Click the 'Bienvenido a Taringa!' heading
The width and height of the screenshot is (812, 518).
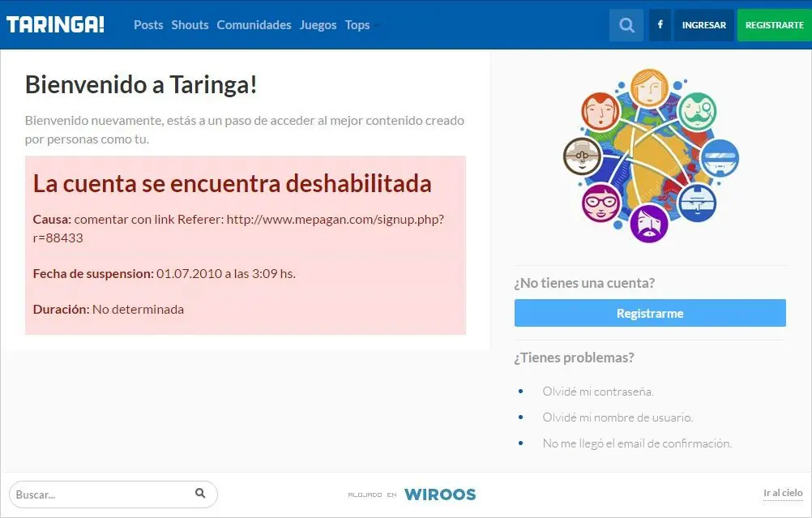(x=141, y=84)
